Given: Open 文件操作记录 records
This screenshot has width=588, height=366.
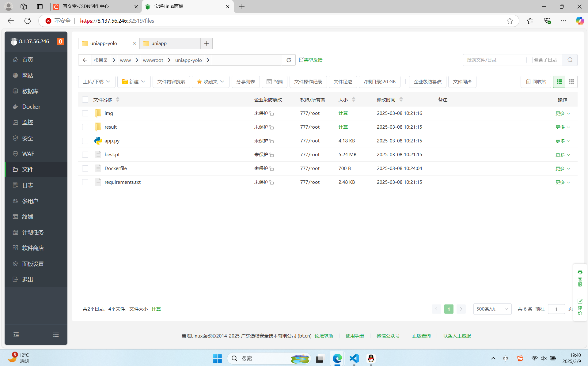Looking at the screenshot, I should [308, 82].
